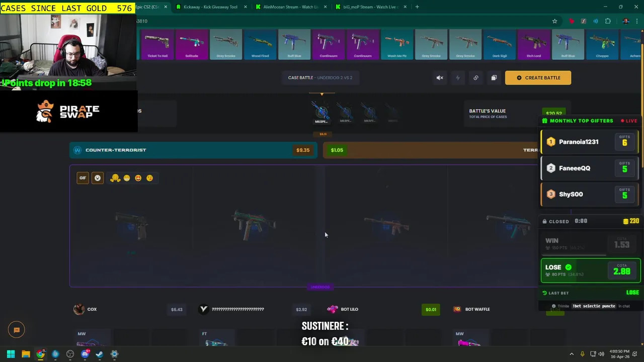Click the address bar URL field

pyautogui.click(x=342, y=21)
